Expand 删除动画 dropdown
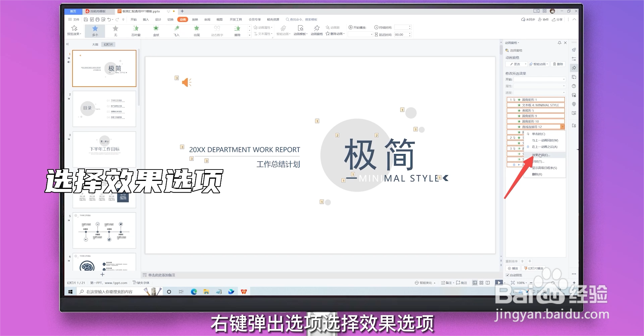 [x=335, y=34]
